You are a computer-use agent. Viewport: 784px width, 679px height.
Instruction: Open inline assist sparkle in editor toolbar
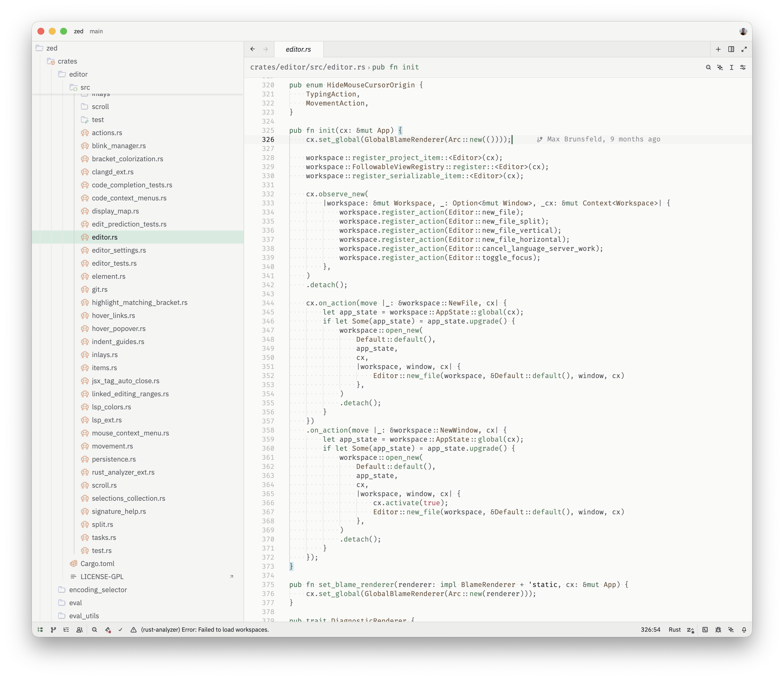pyautogui.click(x=720, y=68)
